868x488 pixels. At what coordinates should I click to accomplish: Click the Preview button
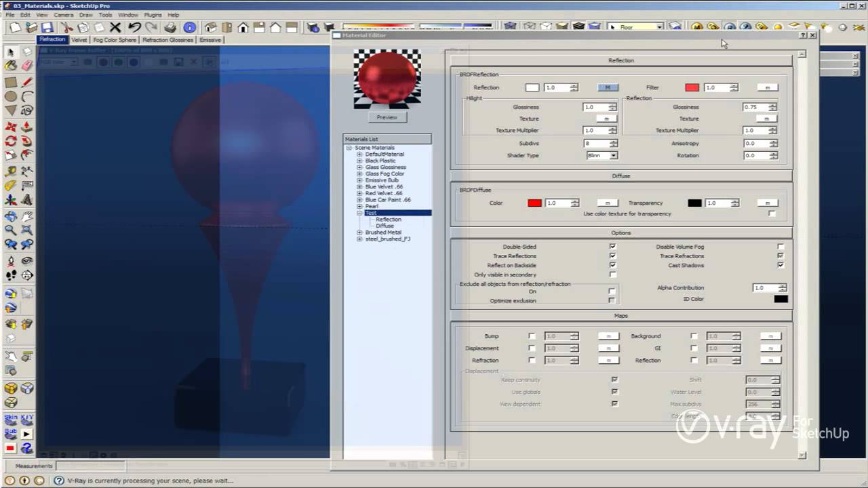coord(387,117)
